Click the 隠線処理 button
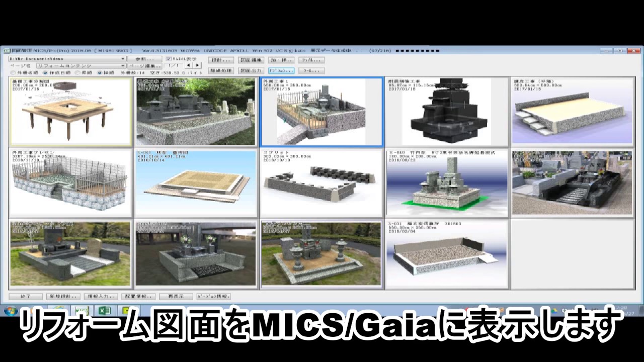 point(221,71)
